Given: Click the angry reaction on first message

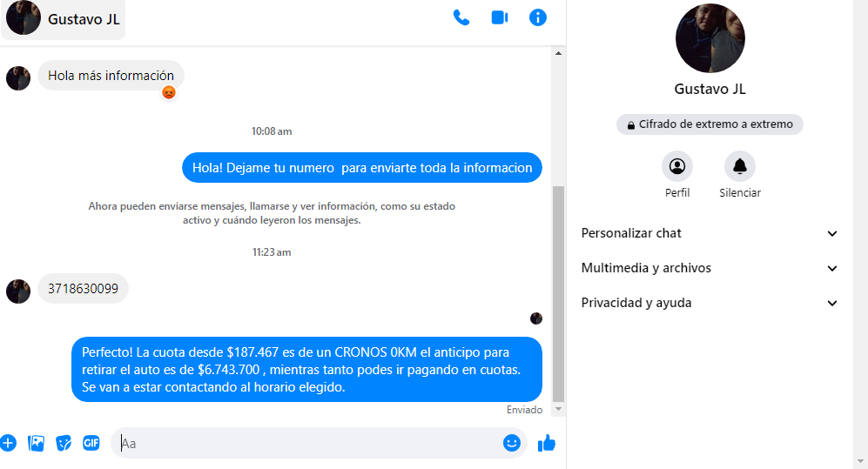Looking at the screenshot, I should (169, 92).
